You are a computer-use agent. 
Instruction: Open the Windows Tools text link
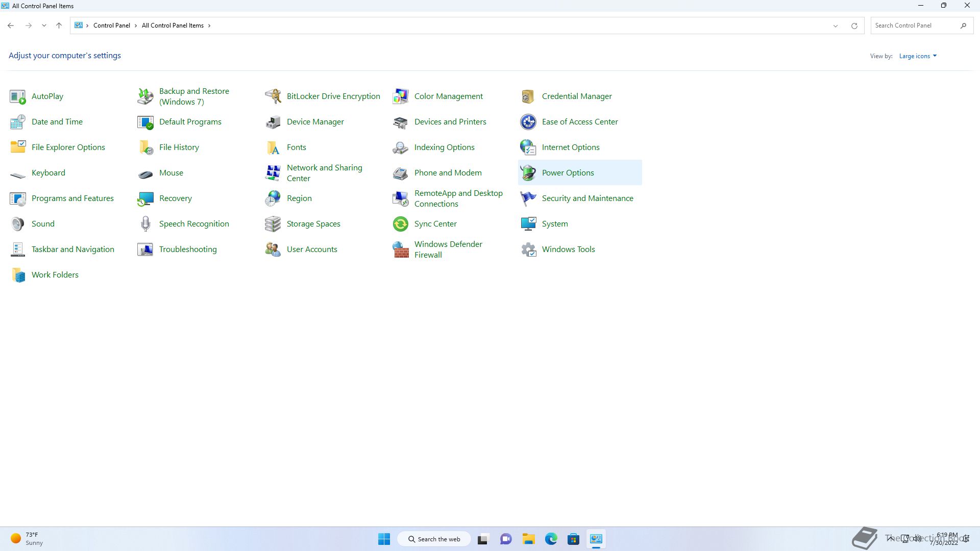(x=569, y=249)
